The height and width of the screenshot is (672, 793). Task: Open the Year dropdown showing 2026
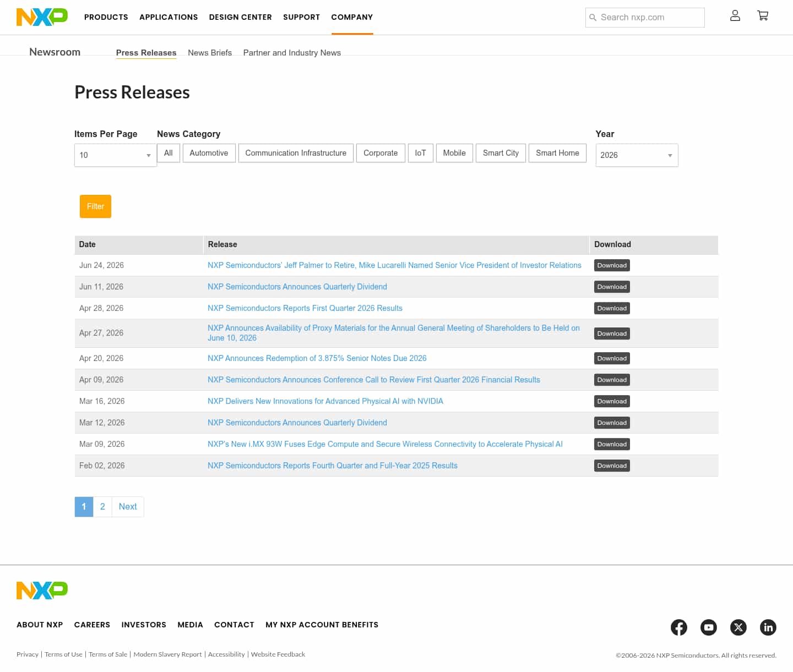coord(637,155)
